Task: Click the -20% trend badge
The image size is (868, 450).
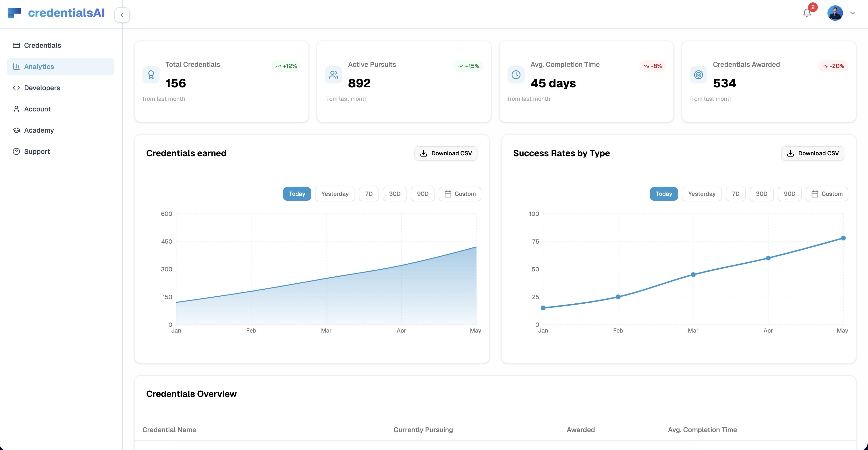Action: click(833, 66)
